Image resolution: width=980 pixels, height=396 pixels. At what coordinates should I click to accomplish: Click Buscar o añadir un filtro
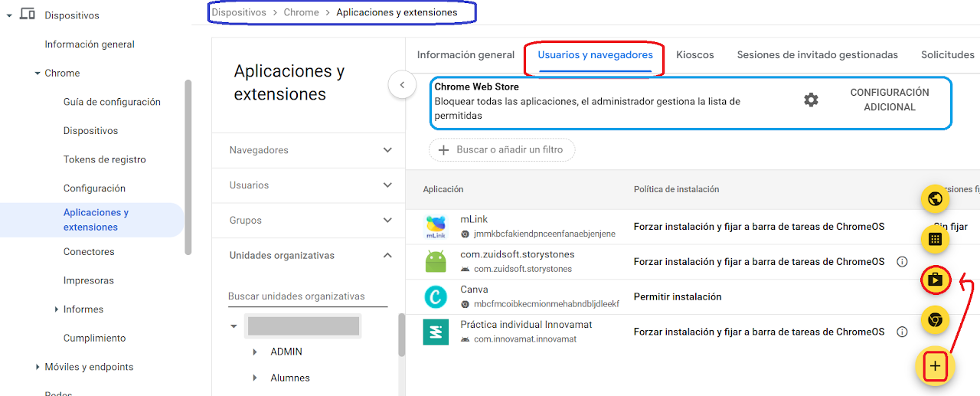(x=501, y=150)
